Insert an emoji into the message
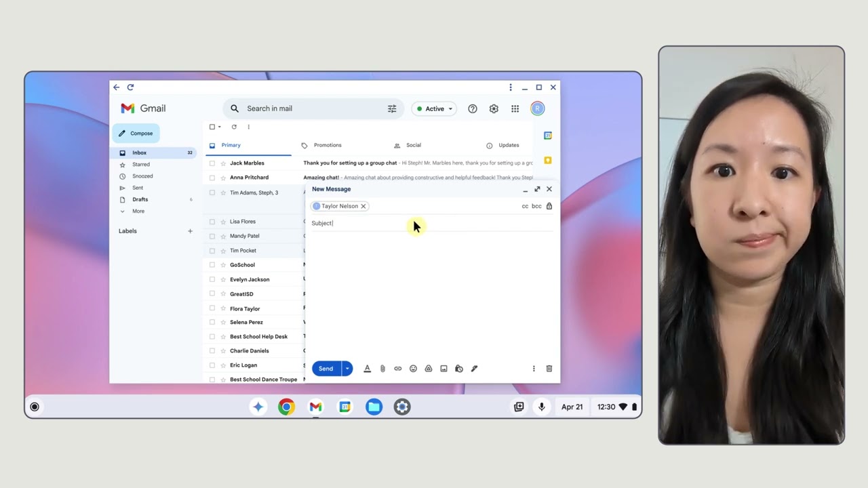Image resolution: width=868 pixels, height=488 pixels. (413, 368)
